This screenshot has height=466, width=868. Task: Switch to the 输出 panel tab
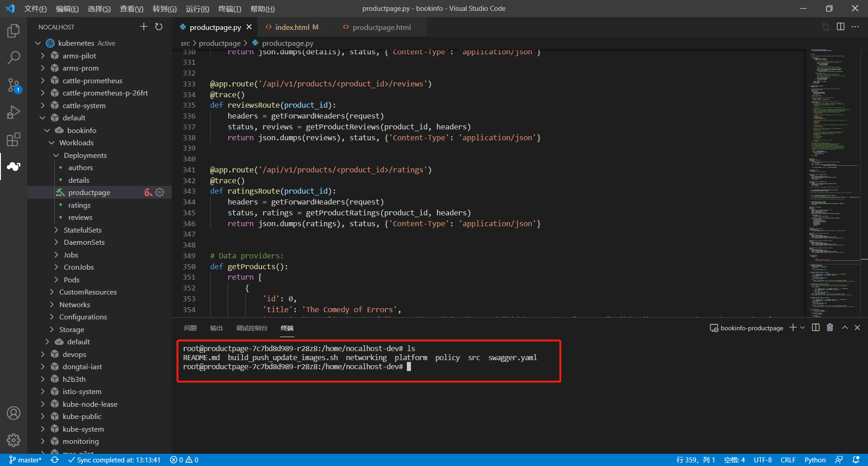217,328
